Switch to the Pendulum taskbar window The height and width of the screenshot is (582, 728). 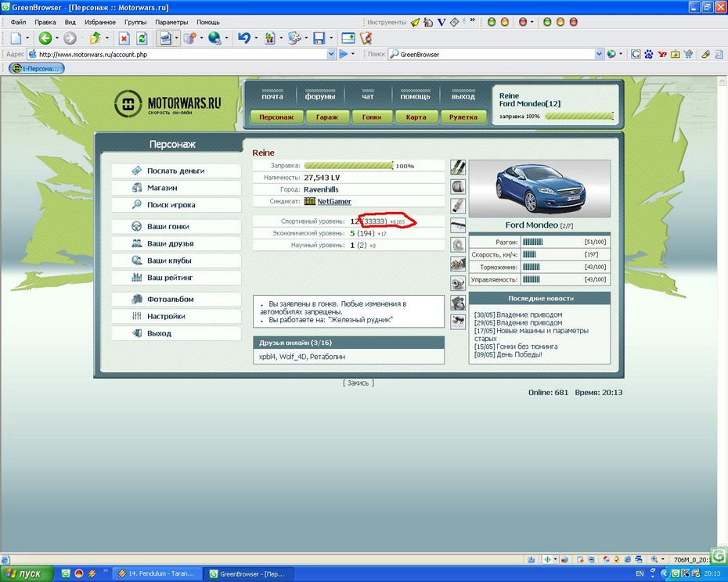pos(156,573)
